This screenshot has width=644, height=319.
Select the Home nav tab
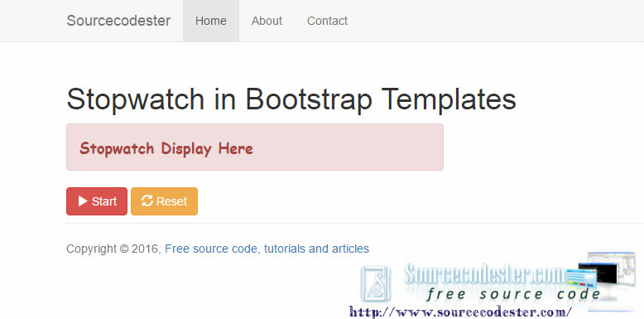211,21
